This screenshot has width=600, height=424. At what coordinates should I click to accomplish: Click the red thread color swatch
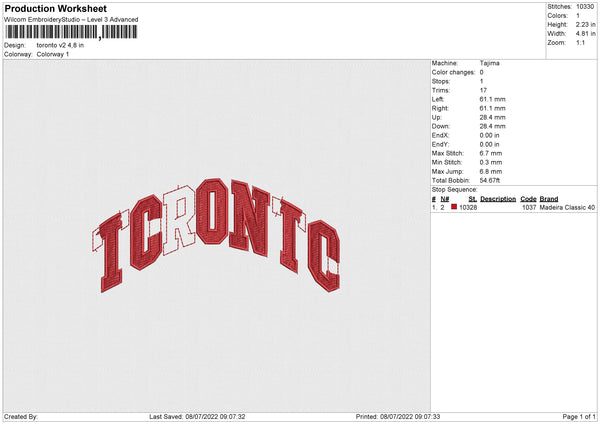454,207
